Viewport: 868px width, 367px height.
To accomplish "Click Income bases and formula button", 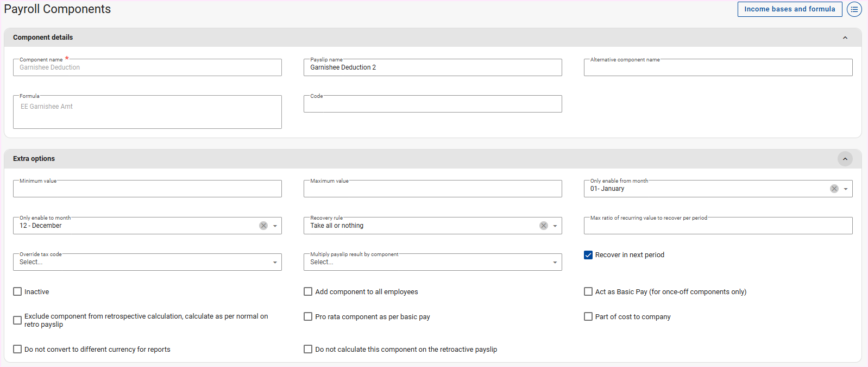I will 789,9.
